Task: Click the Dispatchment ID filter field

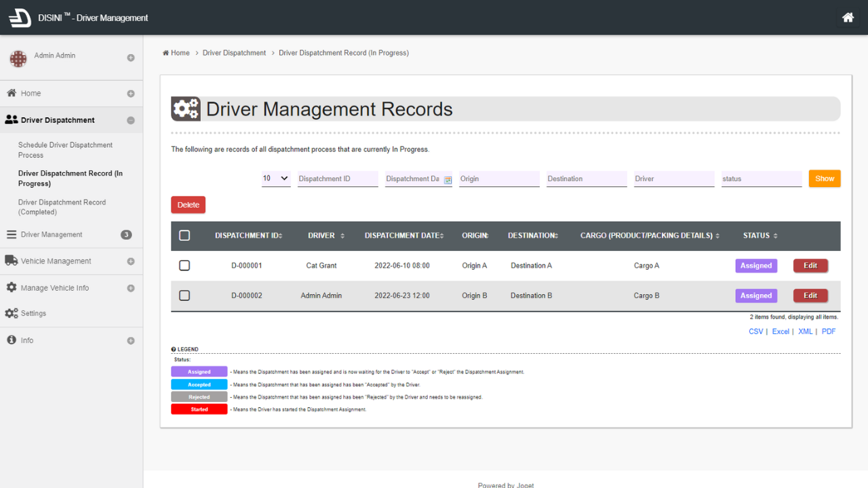Action: click(x=337, y=179)
